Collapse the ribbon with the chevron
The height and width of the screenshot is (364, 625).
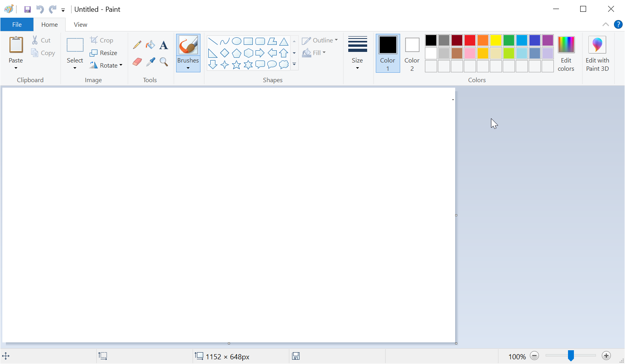(x=606, y=24)
